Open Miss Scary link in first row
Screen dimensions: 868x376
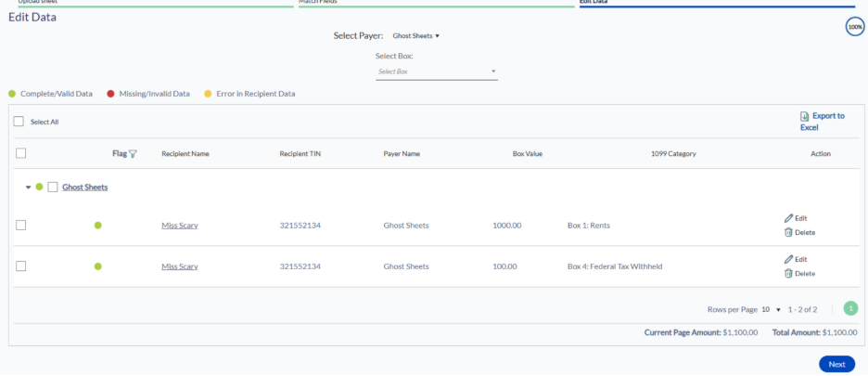(179, 226)
